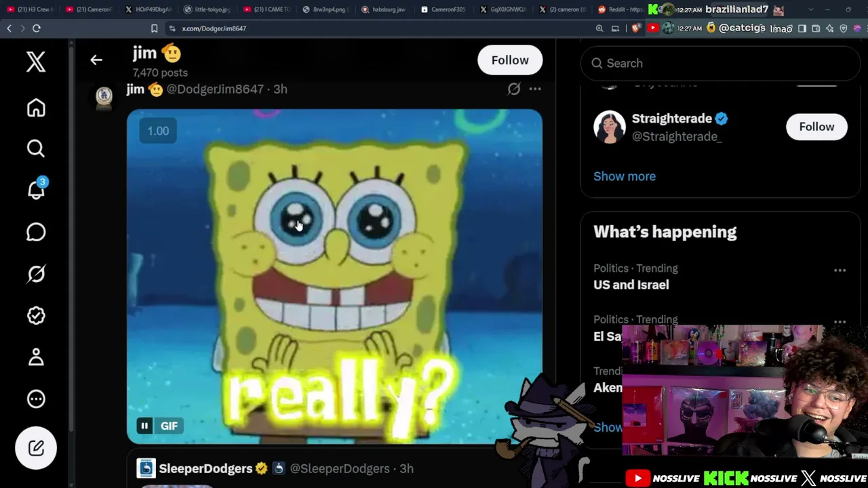Image resolution: width=868 pixels, height=488 pixels.
Task: Open the SpongeBob 'really?' GIF
Action: point(334,277)
